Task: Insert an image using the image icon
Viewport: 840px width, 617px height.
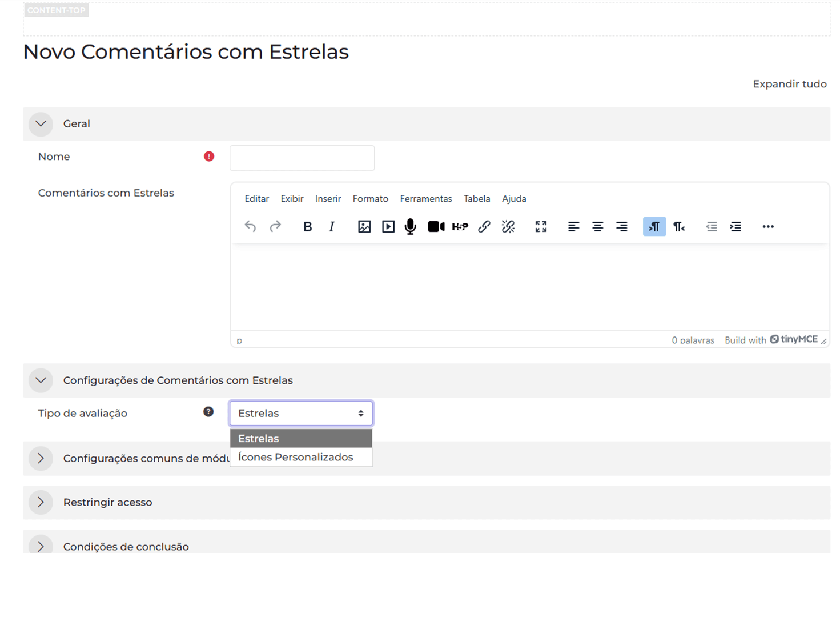Action: [x=364, y=227]
